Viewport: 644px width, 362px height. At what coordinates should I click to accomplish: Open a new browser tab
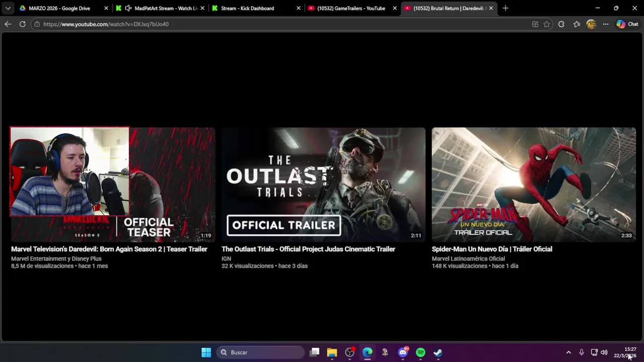coord(506,8)
